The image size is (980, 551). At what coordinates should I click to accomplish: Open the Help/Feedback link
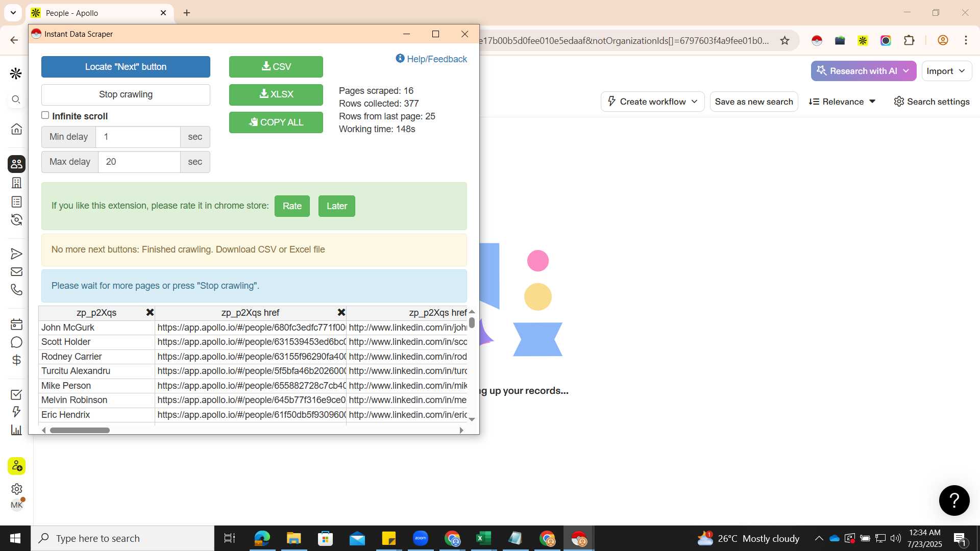coord(431,59)
